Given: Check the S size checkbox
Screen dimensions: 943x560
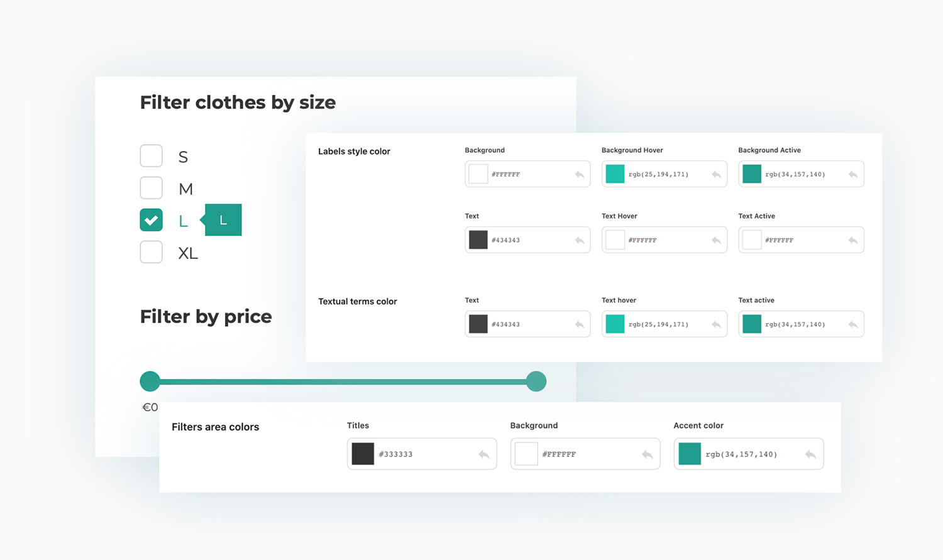Looking at the screenshot, I should point(151,156).
